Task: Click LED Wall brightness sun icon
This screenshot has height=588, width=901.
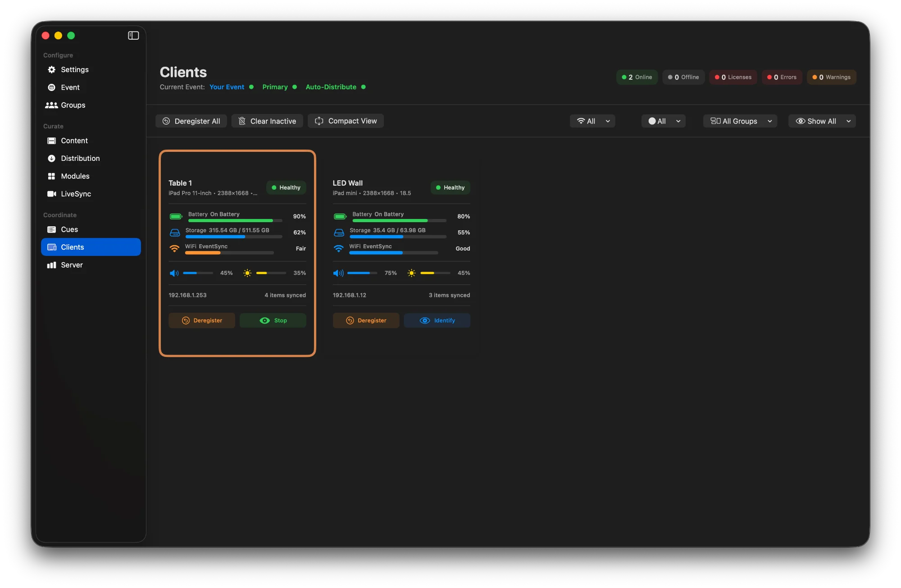Action: click(x=411, y=273)
